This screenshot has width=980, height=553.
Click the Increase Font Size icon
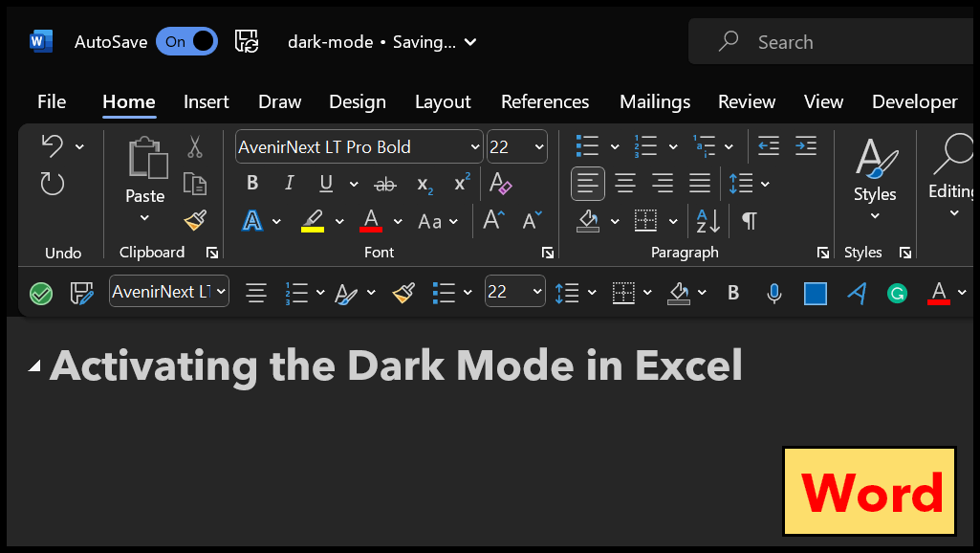click(x=493, y=220)
